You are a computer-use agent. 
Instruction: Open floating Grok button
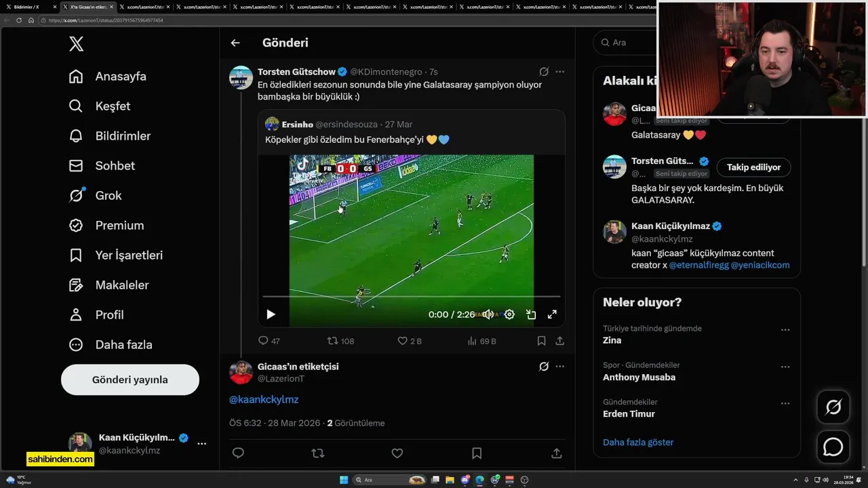(x=833, y=407)
